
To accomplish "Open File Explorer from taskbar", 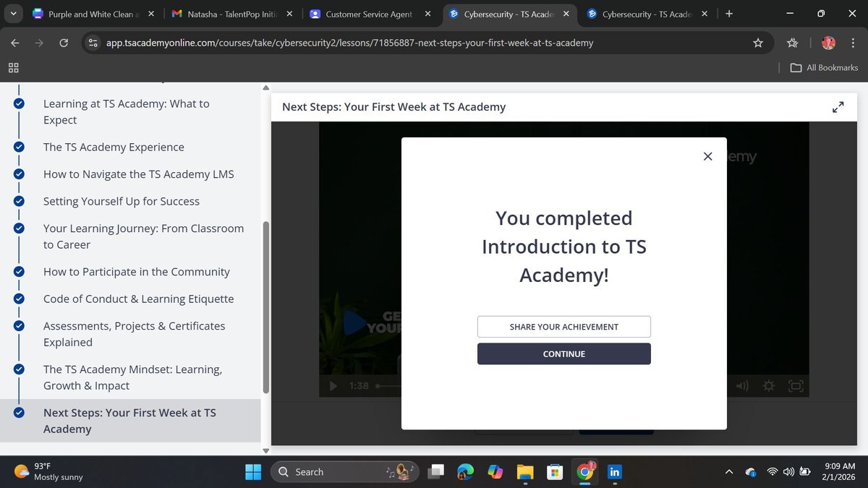I will 524,472.
